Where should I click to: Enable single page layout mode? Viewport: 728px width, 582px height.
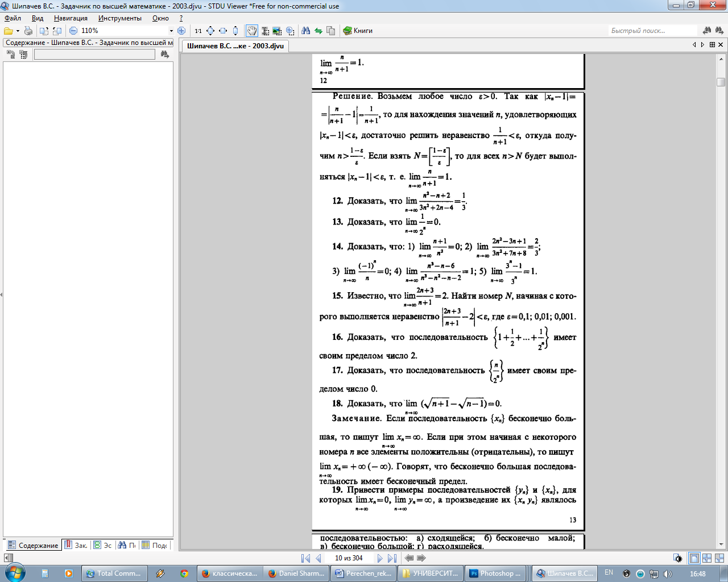click(x=694, y=558)
